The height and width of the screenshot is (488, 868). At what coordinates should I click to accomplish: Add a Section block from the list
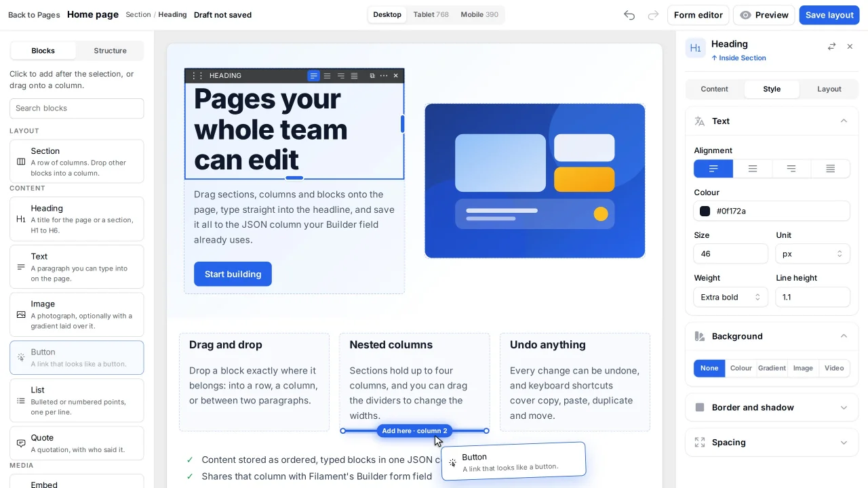coord(77,161)
